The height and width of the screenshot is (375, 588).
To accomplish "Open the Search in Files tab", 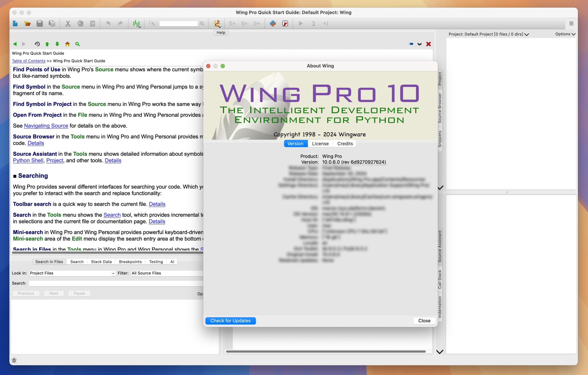I will [x=49, y=262].
